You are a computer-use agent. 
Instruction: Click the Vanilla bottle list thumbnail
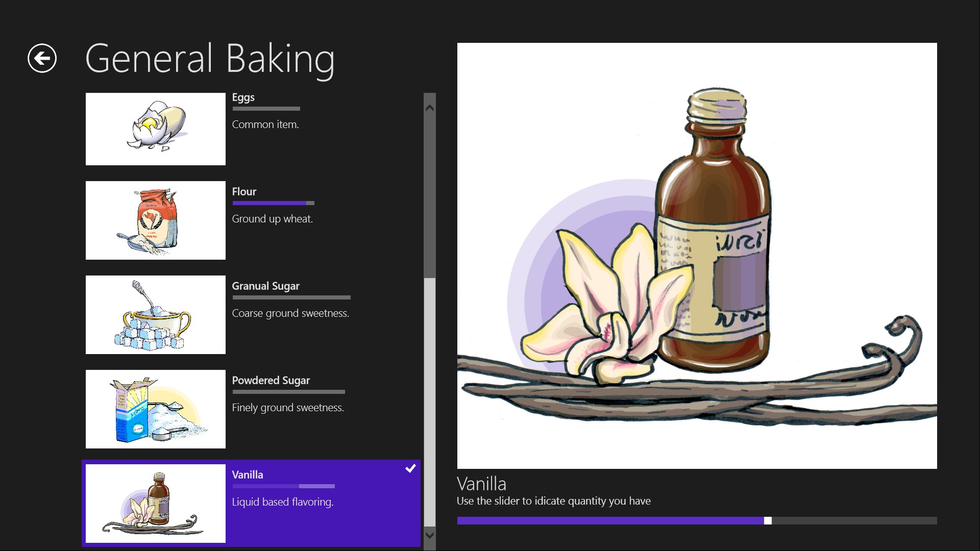point(155,504)
